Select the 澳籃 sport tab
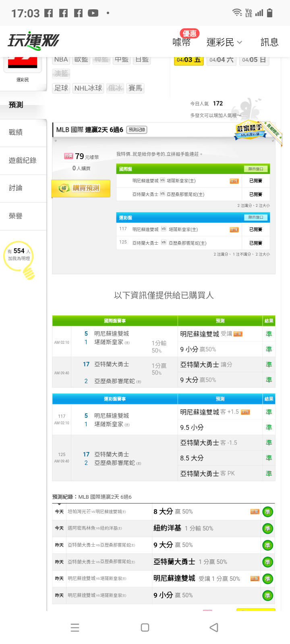Viewport: 290px width, 644px height. [x=61, y=73]
